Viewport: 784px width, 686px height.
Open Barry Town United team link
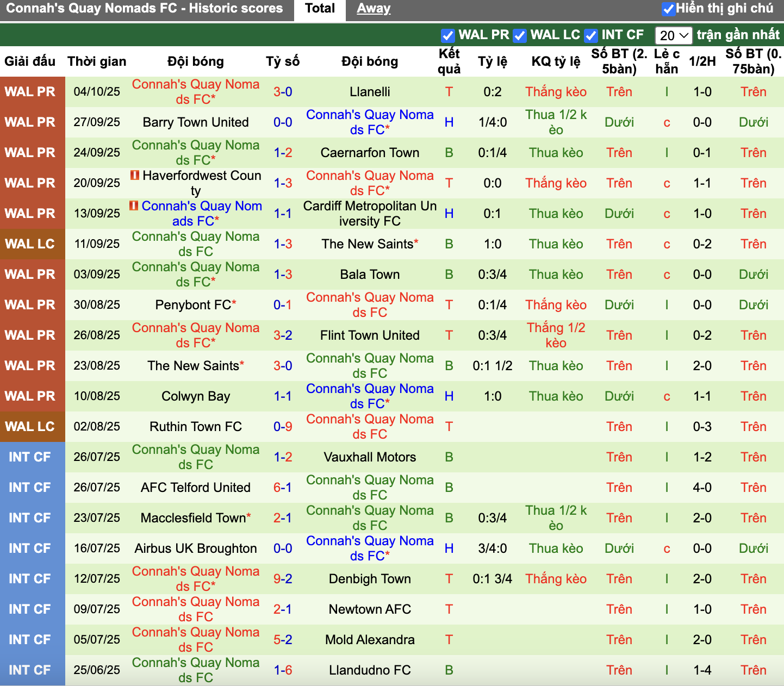click(x=196, y=122)
